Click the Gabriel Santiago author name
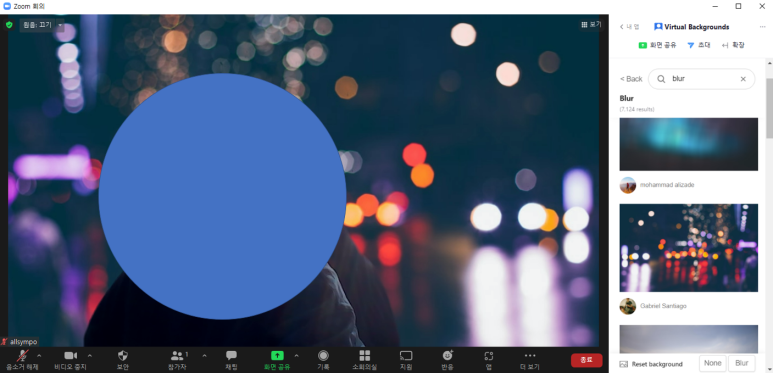 [x=663, y=306]
